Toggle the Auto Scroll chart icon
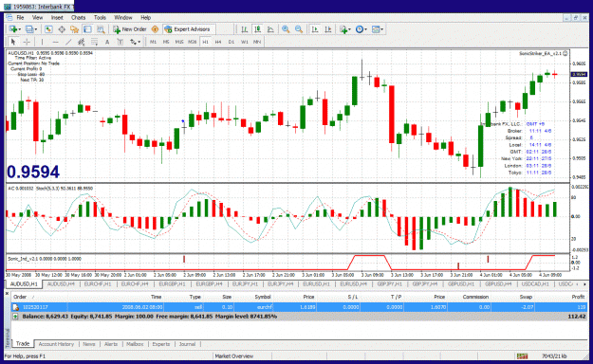593x364 pixels. (x=315, y=29)
